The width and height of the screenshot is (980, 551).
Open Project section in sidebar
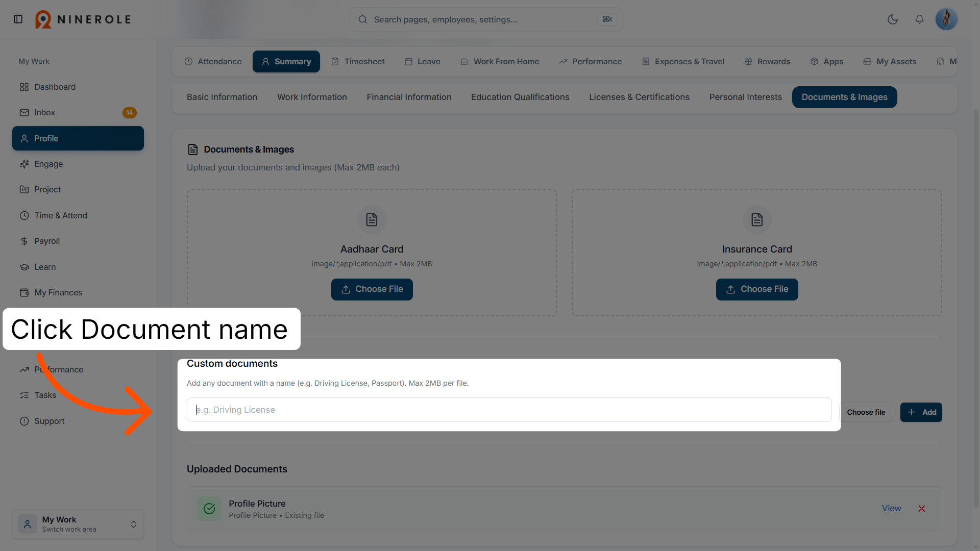78,189
